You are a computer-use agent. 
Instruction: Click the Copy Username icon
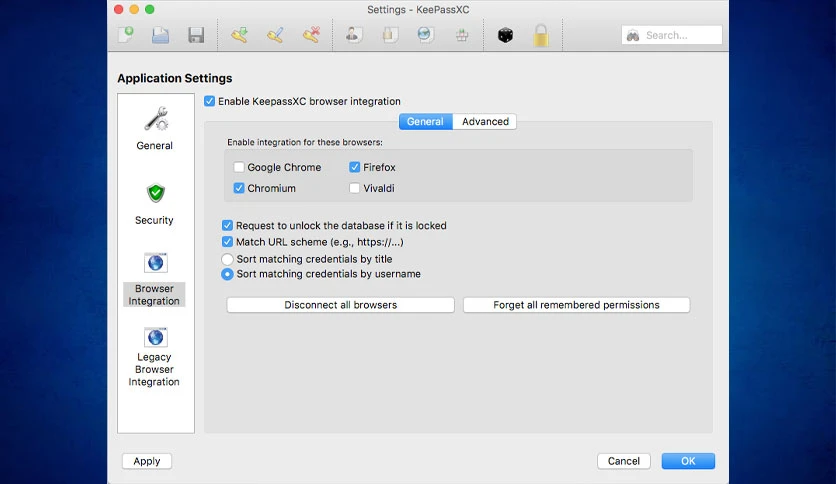(x=352, y=35)
